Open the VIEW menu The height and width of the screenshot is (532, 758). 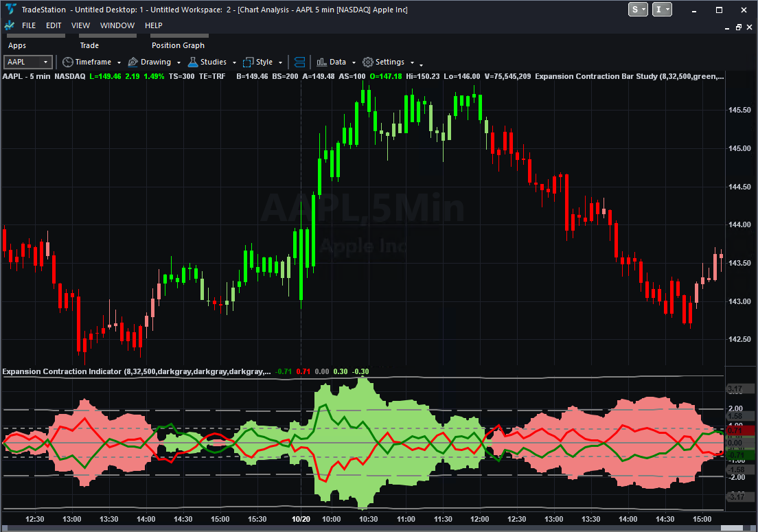pos(81,25)
